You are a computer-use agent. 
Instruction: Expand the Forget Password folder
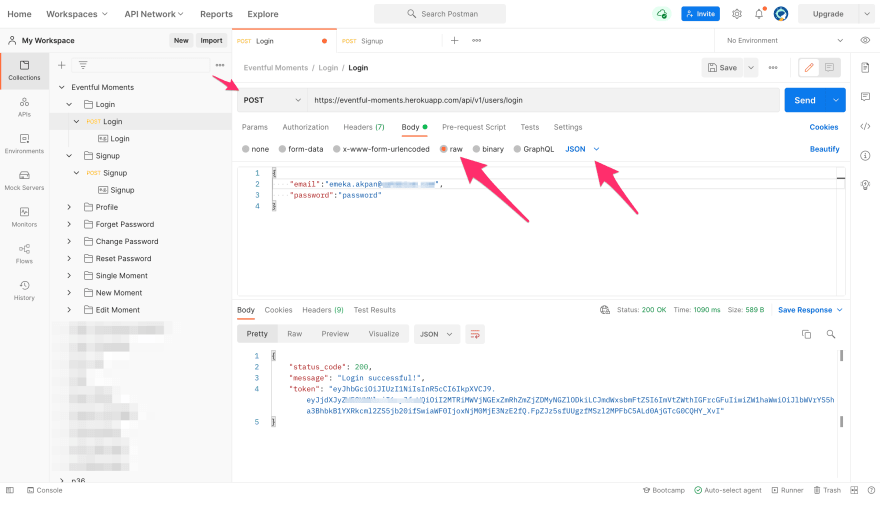(x=69, y=224)
